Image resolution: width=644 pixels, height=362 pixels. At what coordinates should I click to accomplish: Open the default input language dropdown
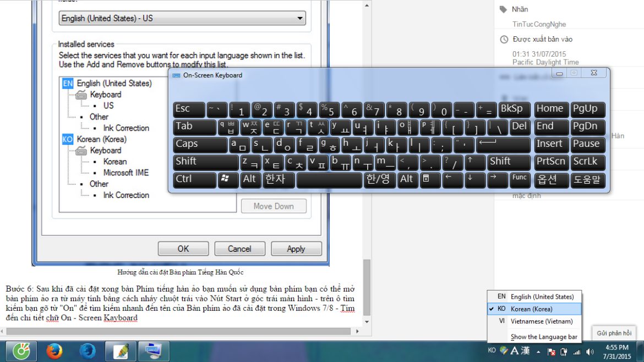click(x=182, y=19)
